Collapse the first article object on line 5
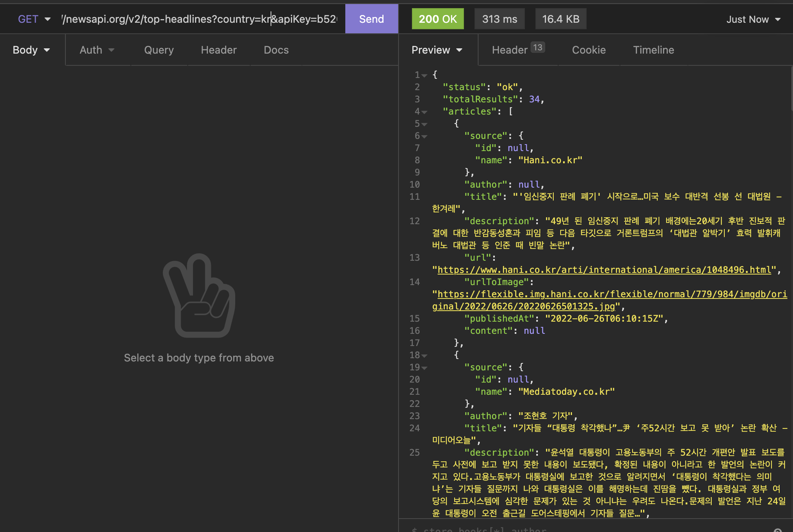The image size is (793, 532). click(x=425, y=124)
